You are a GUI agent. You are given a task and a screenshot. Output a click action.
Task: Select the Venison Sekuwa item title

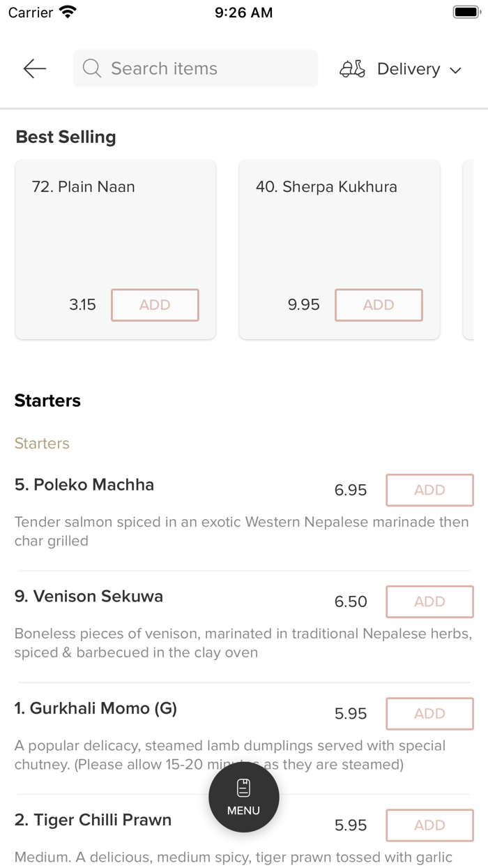click(89, 597)
